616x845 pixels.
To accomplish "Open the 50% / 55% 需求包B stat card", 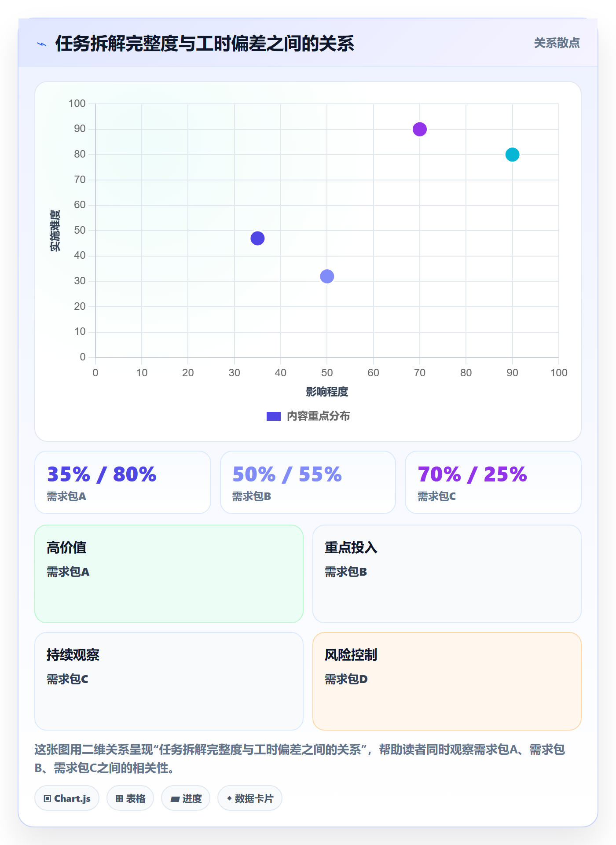I will coord(308,482).
